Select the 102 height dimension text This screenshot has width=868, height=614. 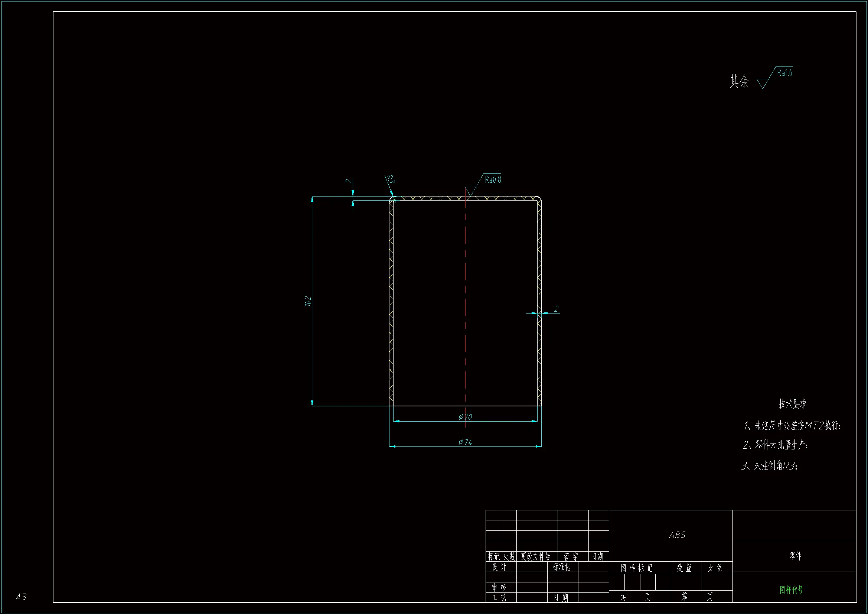coord(308,301)
